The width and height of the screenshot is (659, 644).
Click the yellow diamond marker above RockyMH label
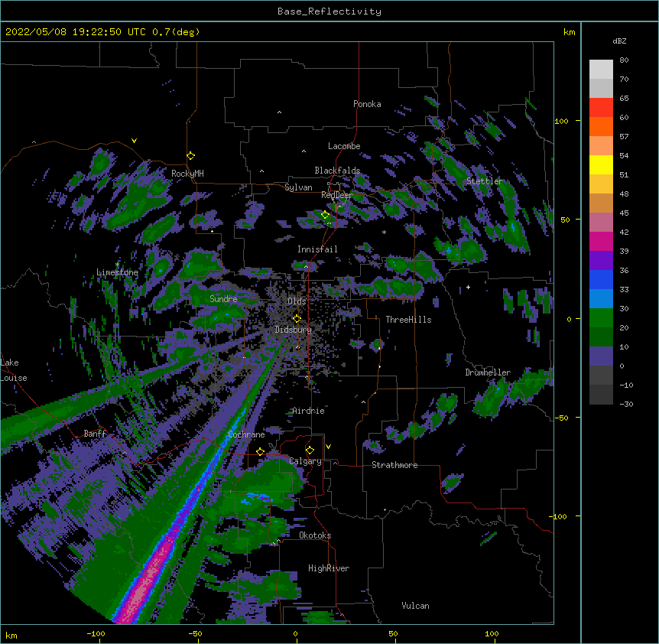tap(191, 156)
